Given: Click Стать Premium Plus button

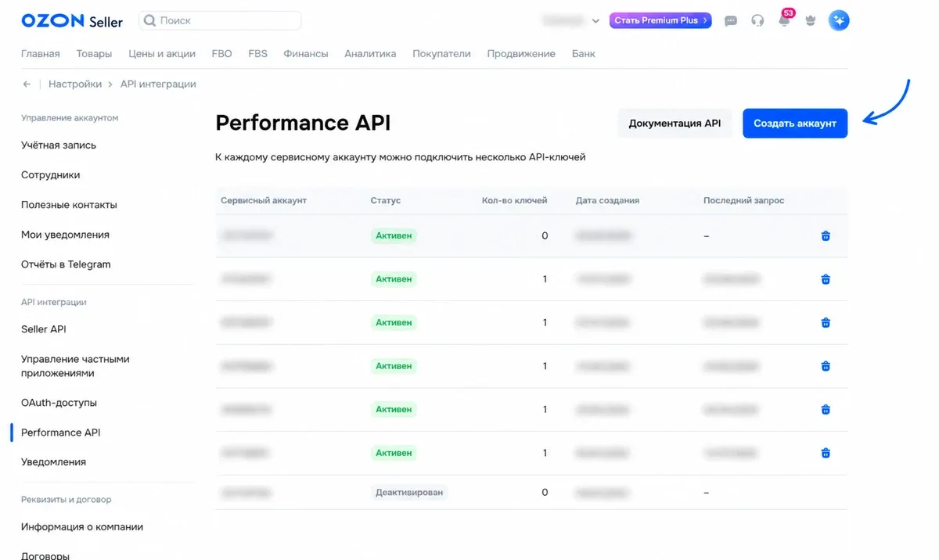Looking at the screenshot, I should [660, 20].
